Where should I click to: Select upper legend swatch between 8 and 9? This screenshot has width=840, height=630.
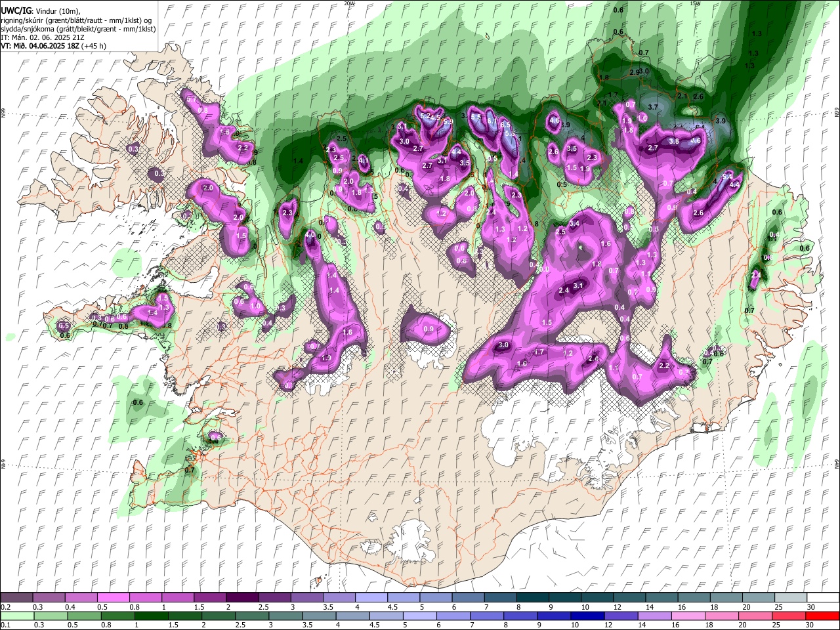point(532,598)
